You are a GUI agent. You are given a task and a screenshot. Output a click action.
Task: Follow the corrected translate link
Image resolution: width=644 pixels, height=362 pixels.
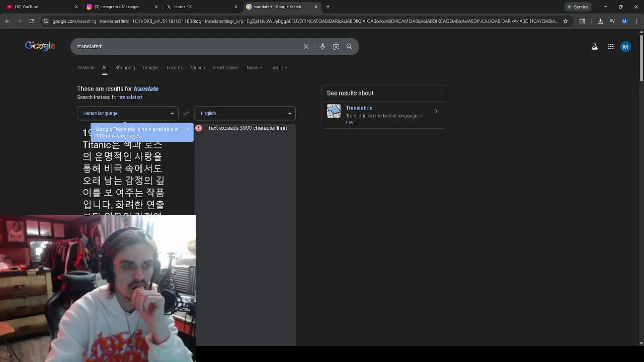pyautogui.click(x=146, y=88)
